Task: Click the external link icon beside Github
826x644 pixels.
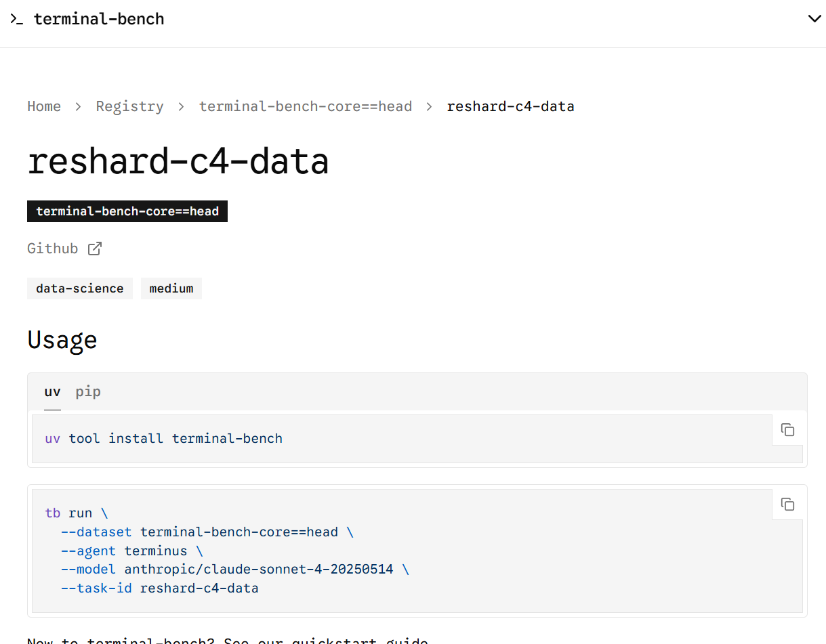Action: [95, 249]
